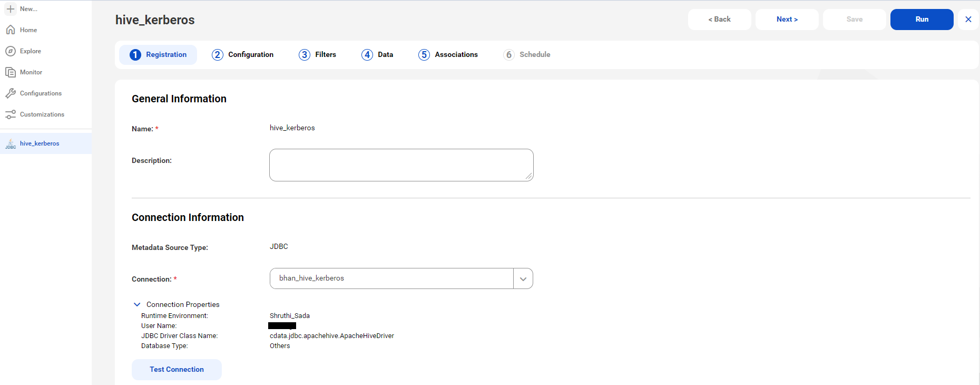Click the Configurations label in sidebar
Viewport: 980px width, 385px height.
(41, 93)
